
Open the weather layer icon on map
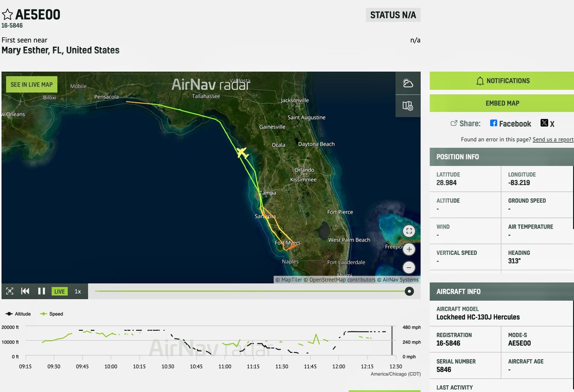point(408,84)
